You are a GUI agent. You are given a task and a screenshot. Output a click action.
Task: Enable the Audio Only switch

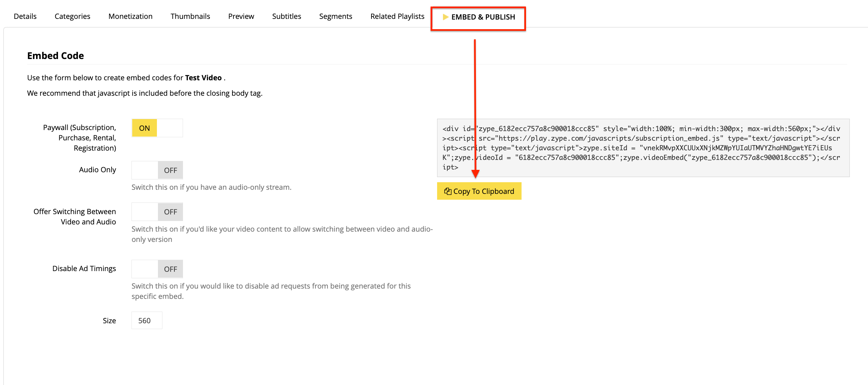(157, 170)
